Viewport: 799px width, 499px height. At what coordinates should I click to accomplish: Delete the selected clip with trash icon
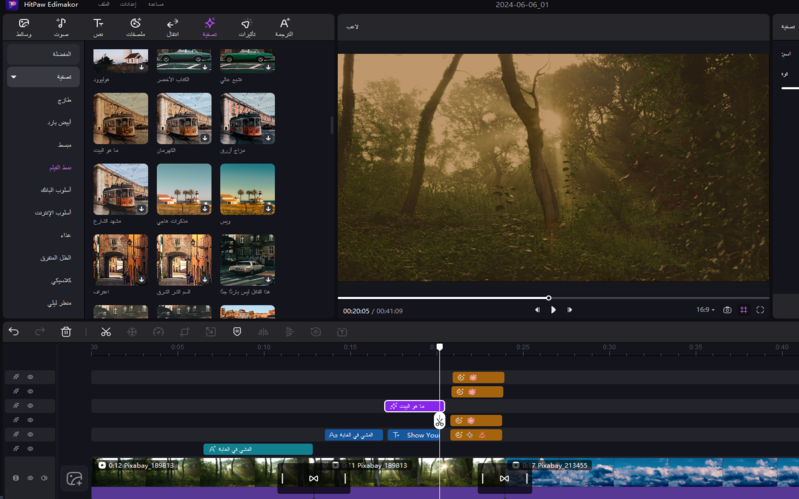click(x=66, y=332)
